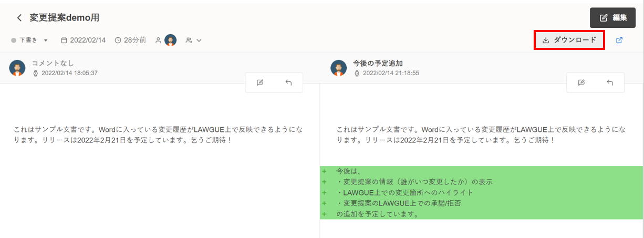Select the コメントなし version title
The image size is (644, 238).
pyautogui.click(x=52, y=63)
